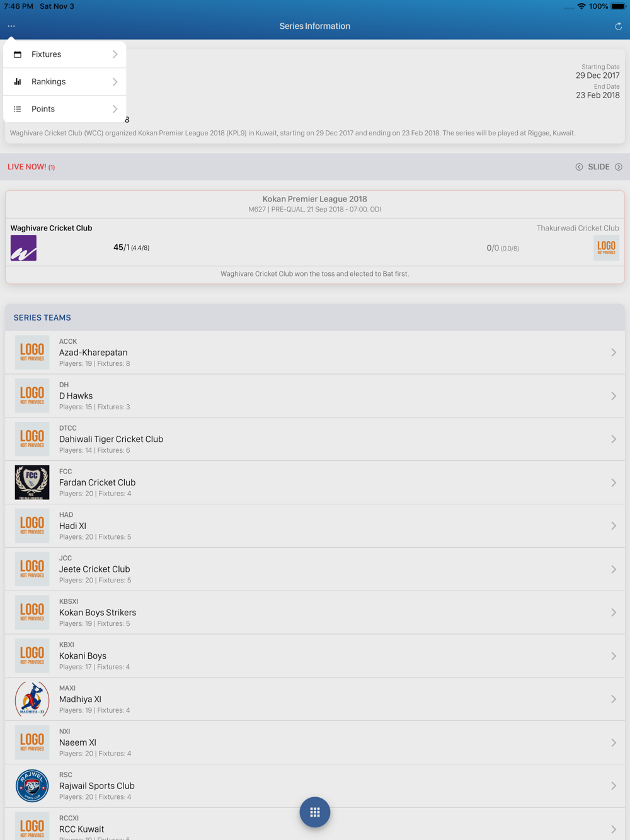Open Dahiwali Tiger Cricket Club team
The width and height of the screenshot is (630, 840).
click(315, 439)
